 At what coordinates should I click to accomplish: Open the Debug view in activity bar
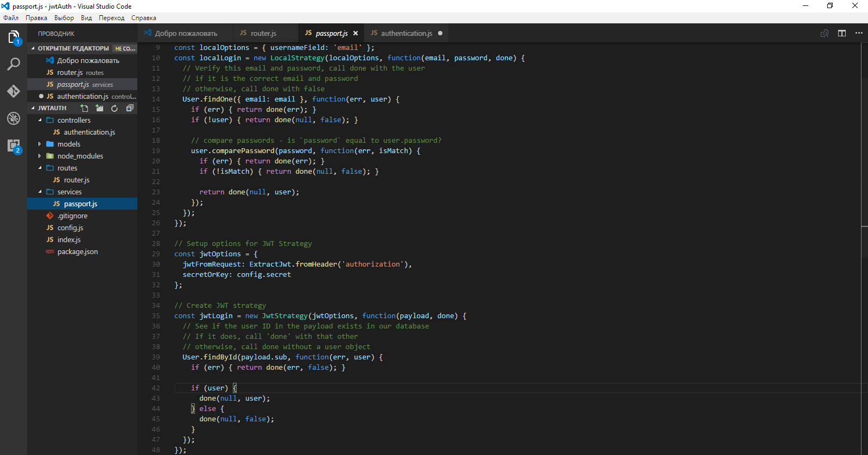click(14, 118)
